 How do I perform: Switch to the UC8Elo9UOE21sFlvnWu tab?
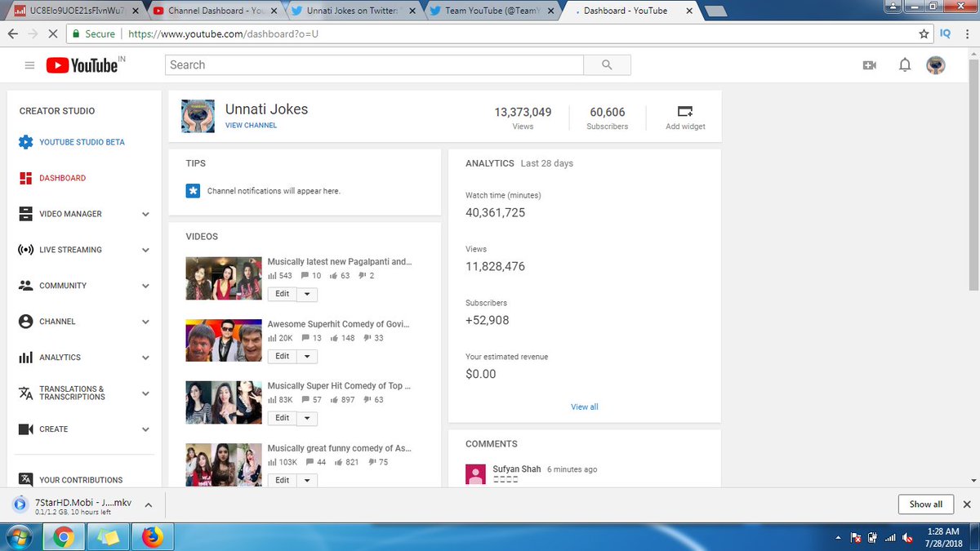point(75,11)
